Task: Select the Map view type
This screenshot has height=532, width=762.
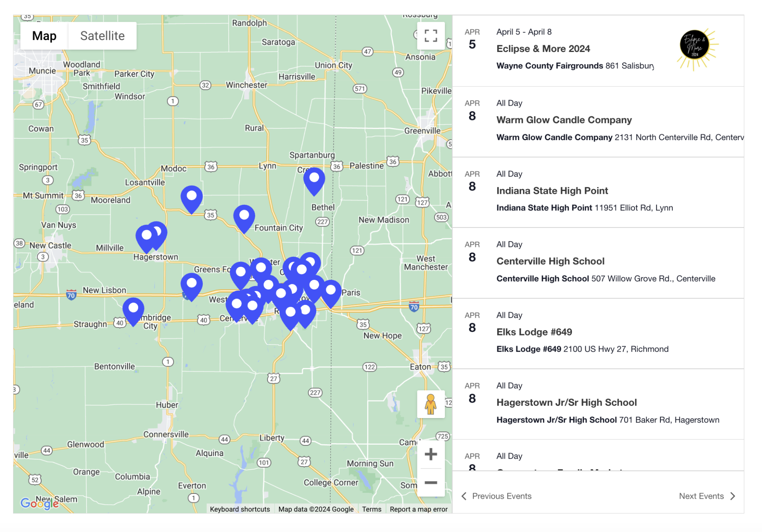Action: point(44,36)
